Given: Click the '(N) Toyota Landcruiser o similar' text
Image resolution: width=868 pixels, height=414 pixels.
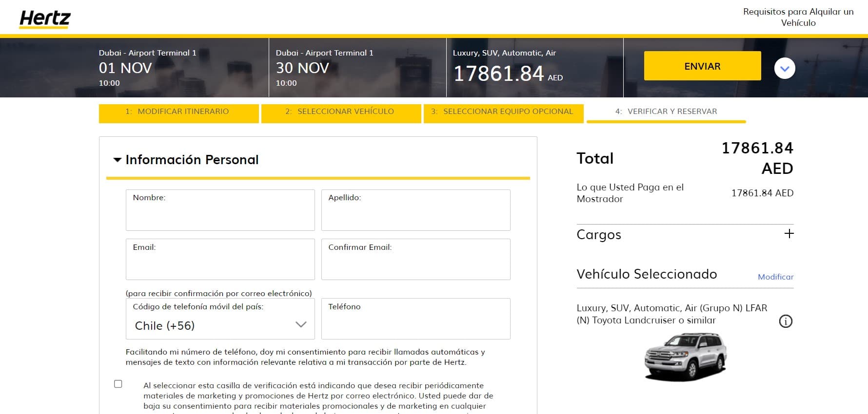Looking at the screenshot, I should tap(646, 320).
